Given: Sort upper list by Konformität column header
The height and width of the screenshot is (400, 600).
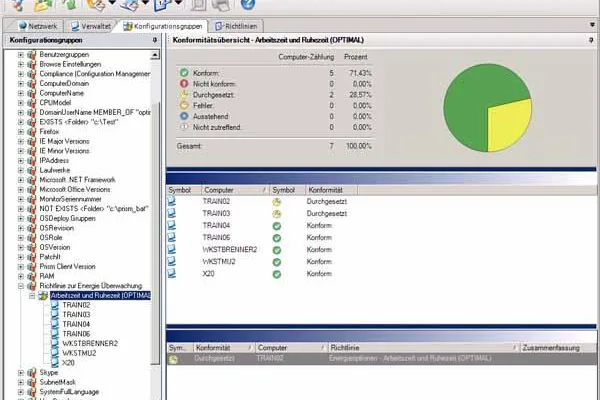Looking at the screenshot, I should (331, 190).
